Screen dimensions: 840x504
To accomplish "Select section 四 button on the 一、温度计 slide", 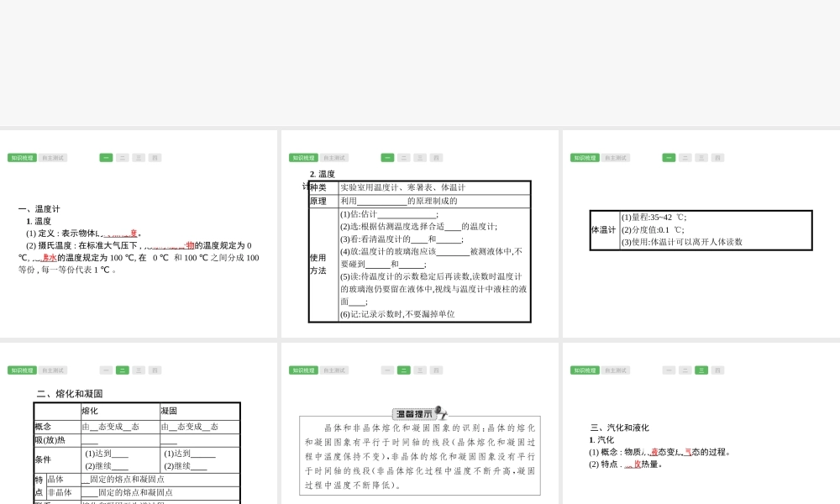I will 155,158.
